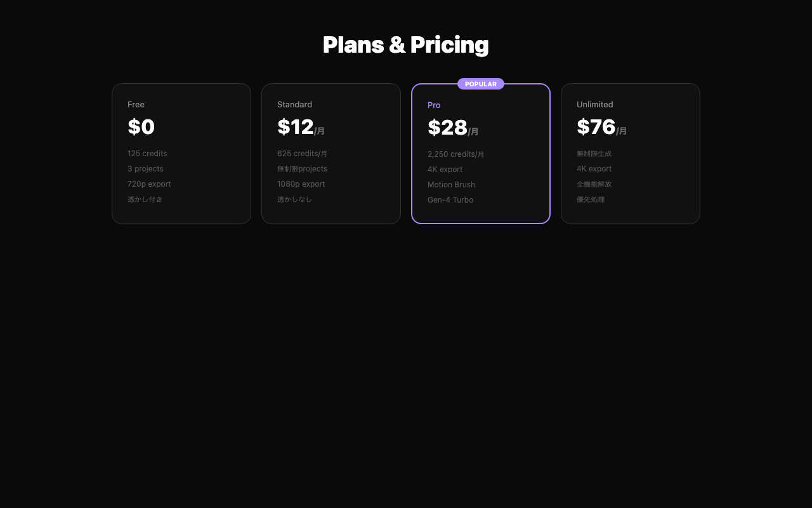This screenshot has width=812, height=508.
Task: Click the Pro plan title label
Action: click(434, 105)
